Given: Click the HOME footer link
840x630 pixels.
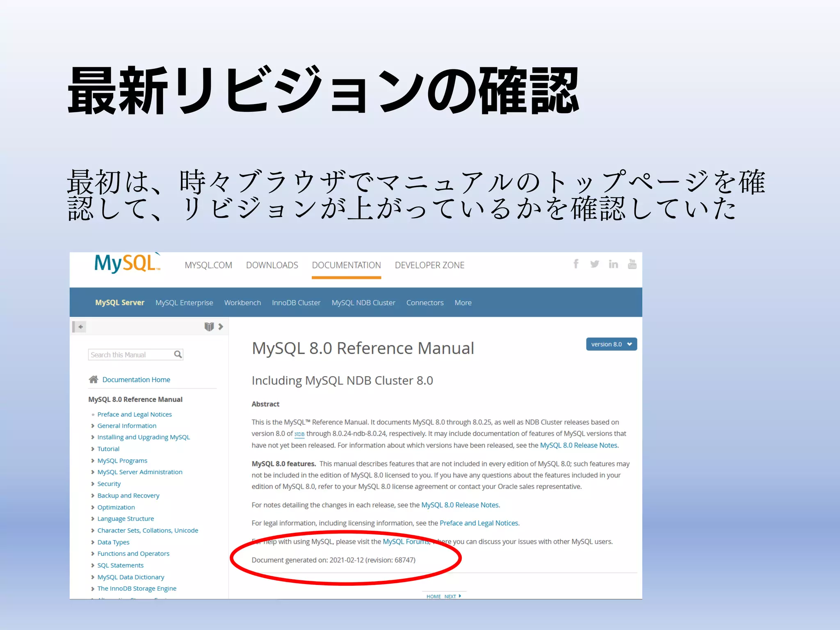Looking at the screenshot, I should (x=433, y=596).
